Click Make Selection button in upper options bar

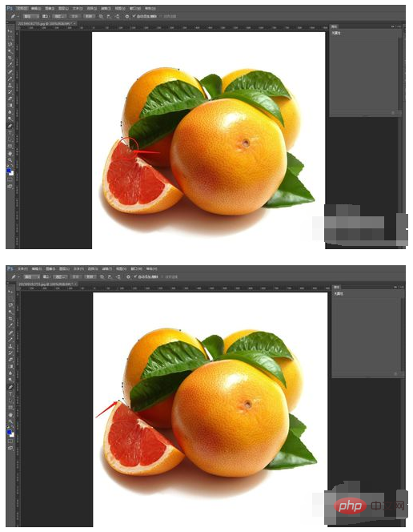click(59, 16)
